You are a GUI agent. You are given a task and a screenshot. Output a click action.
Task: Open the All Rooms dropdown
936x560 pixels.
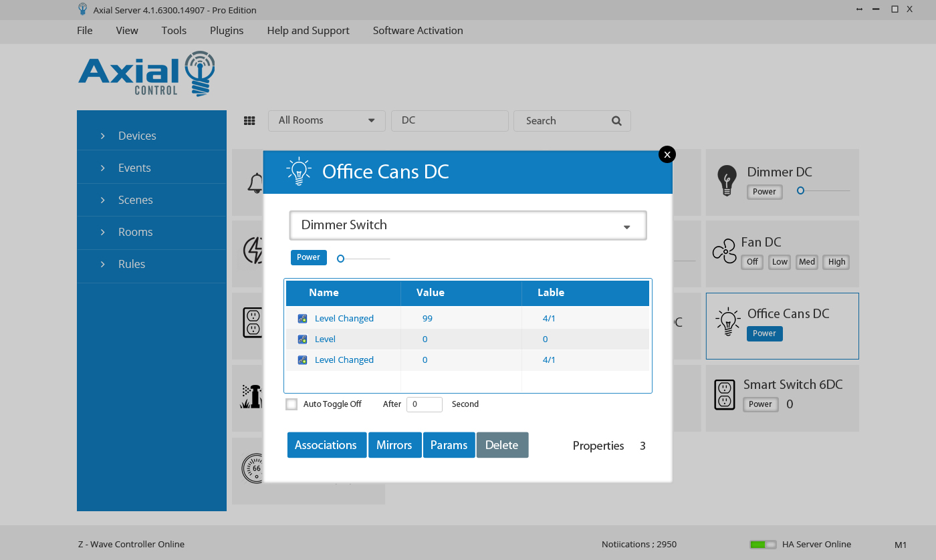[327, 120]
